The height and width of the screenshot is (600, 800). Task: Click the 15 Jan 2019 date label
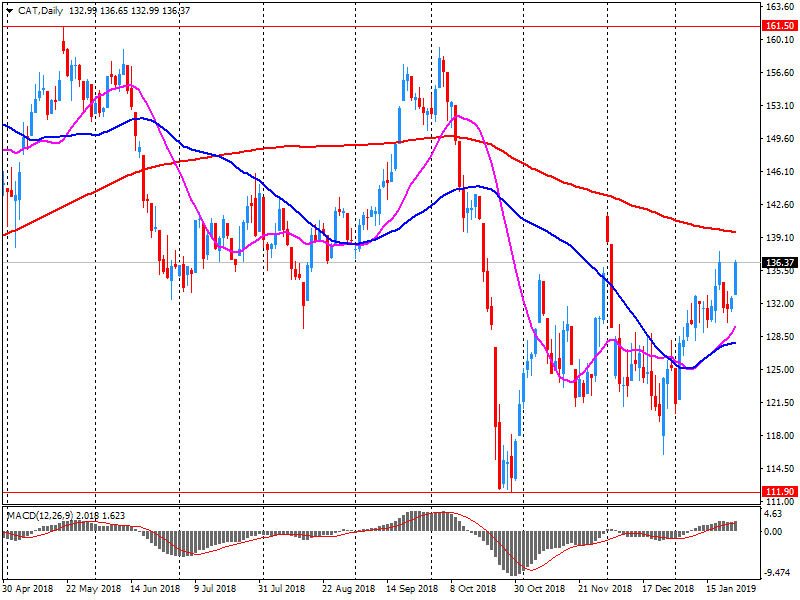pos(731,589)
